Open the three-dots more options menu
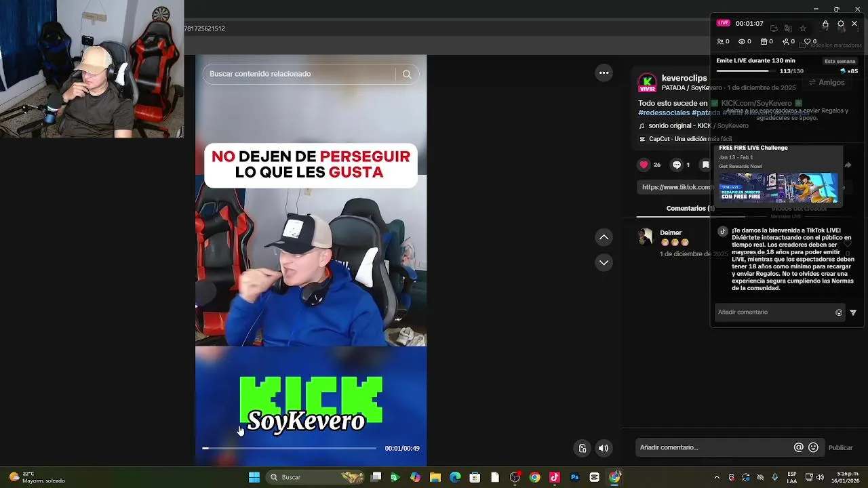Viewport: 868px width, 488px height. (604, 73)
